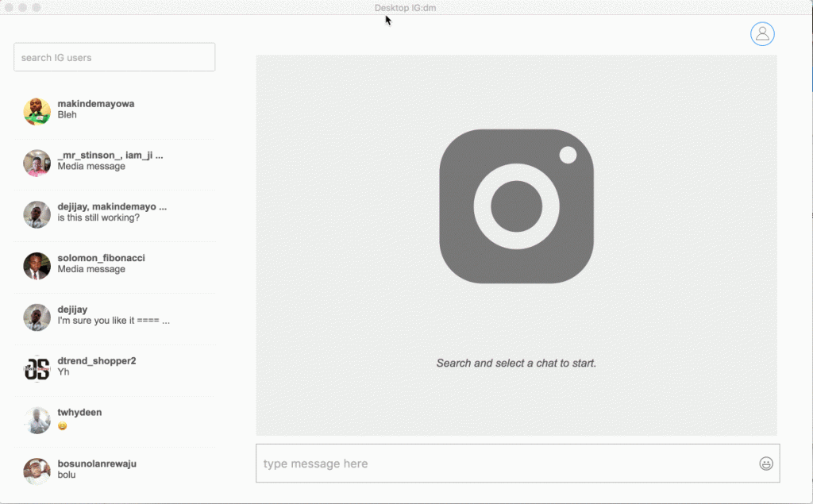Click the search IG users field
Image resolution: width=813 pixels, height=504 pixels.
114,56
